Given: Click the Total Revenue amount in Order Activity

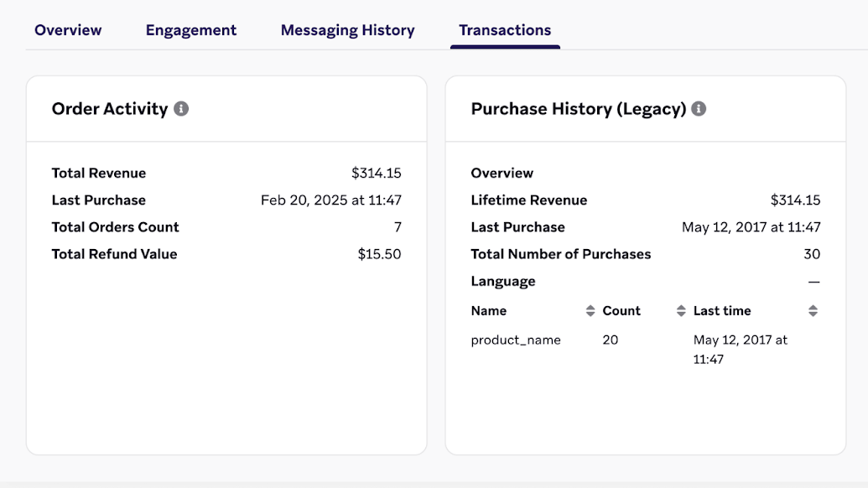Looking at the screenshot, I should (x=376, y=174).
